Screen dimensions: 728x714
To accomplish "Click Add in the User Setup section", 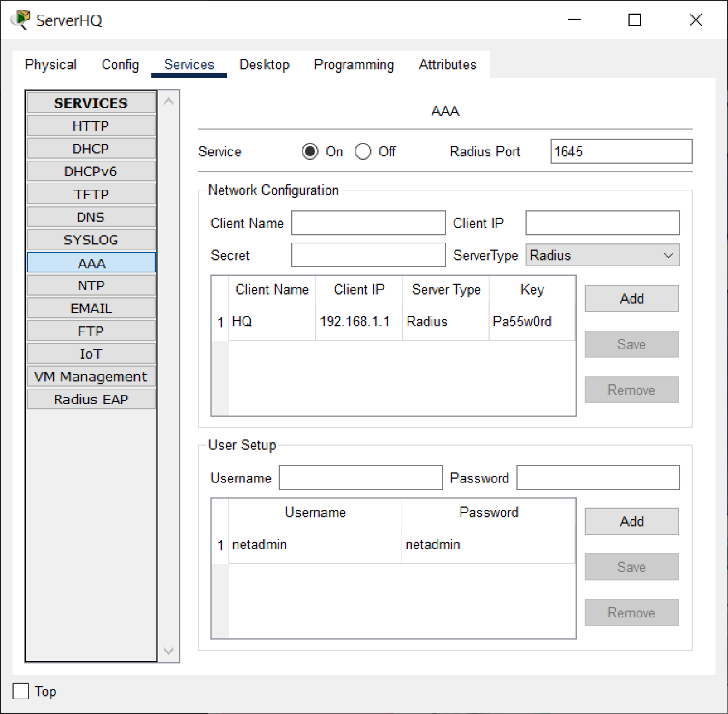I will 631,521.
